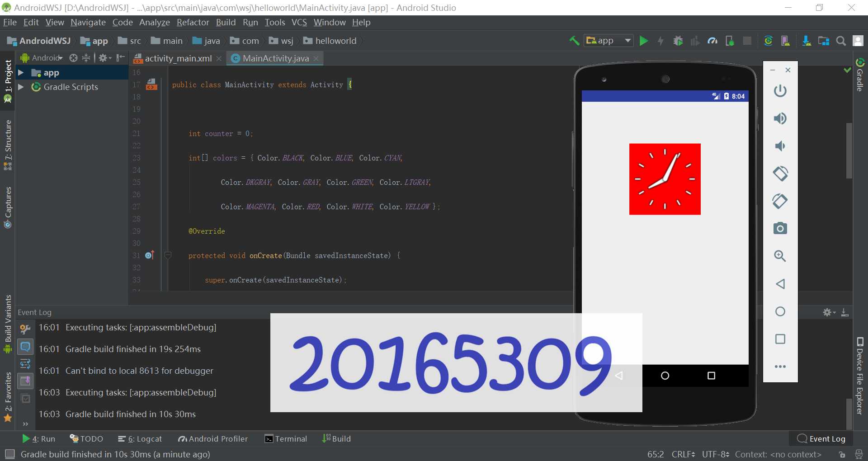Click the Make Project hammer icon
Image resolution: width=868 pixels, height=461 pixels.
pyautogui.click(x=574, y=41)
